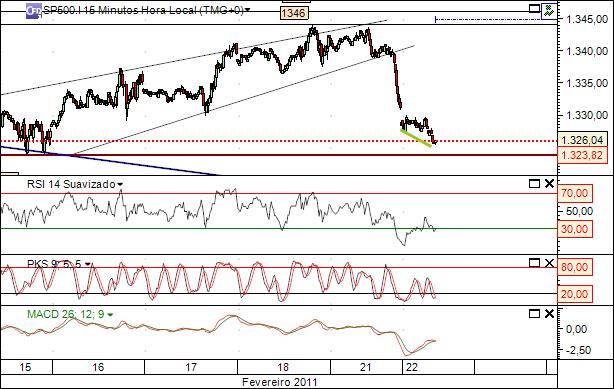Click the PKS upper level label 80,00

pyautogui.click(x=575, y=267)
